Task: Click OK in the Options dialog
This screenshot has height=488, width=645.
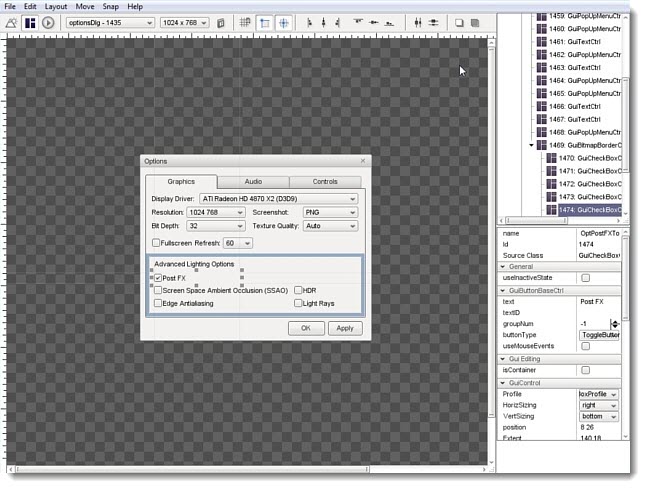Action: pos(305,328)
